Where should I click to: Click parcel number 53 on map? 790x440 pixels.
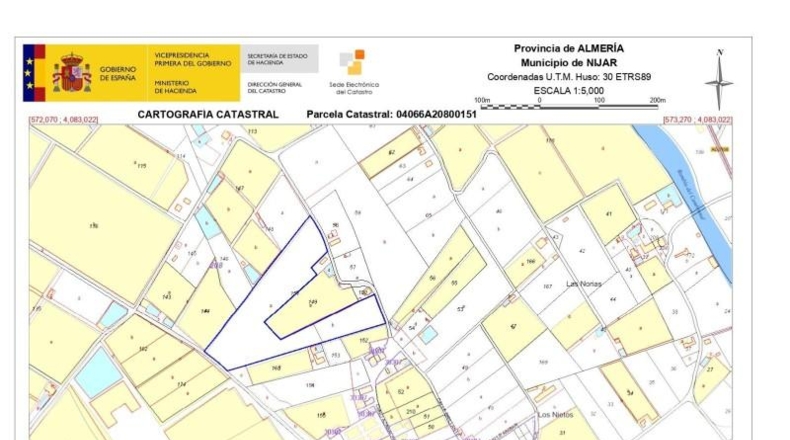[460, 309]
